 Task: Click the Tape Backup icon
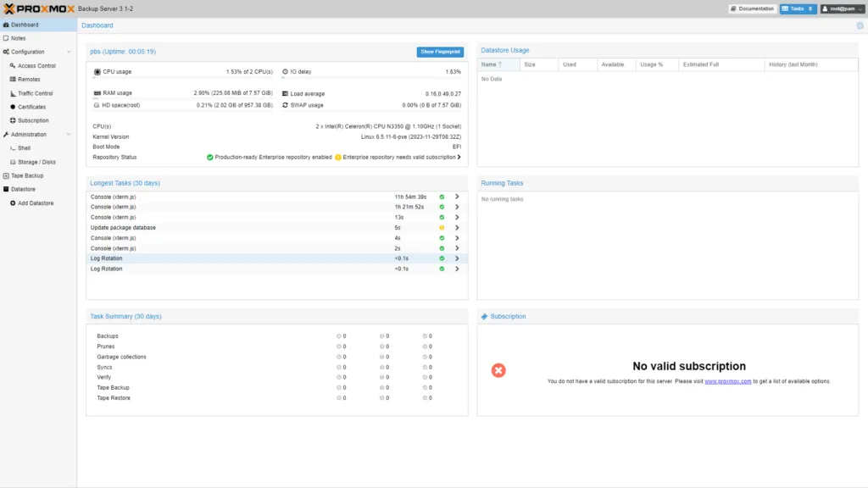(6, 175)
